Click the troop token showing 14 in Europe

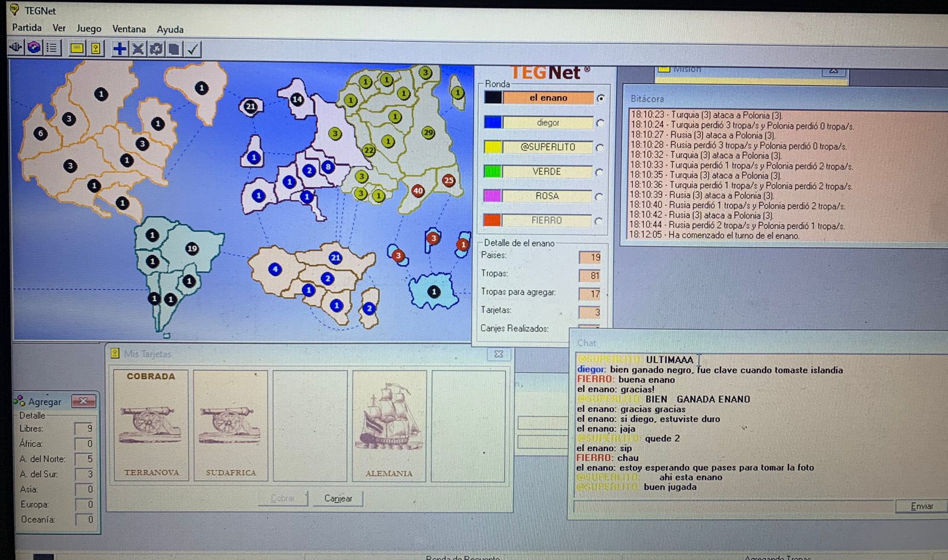pos(297,100)
